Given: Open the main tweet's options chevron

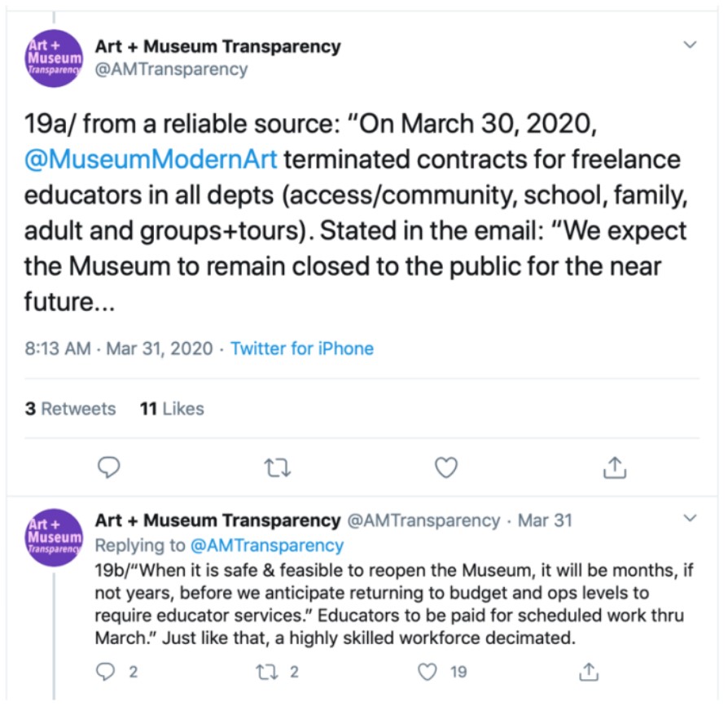Looking at the screenshot, I should click(x=690, y=45).
